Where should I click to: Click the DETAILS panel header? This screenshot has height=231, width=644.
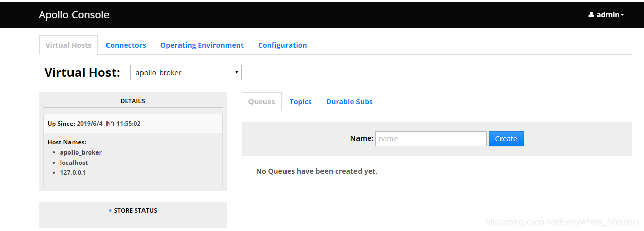click(133, 101)
